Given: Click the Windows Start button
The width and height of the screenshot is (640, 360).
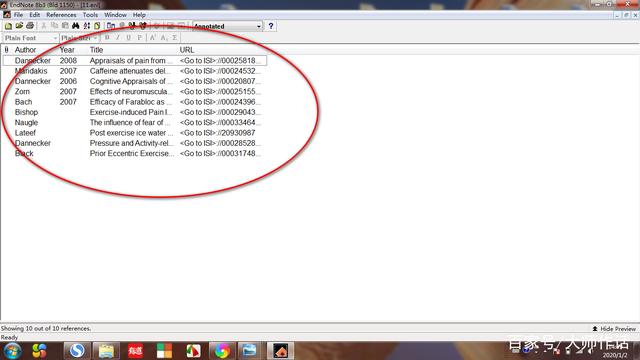Looking at the screenshot, I should [x=12, y=351].
